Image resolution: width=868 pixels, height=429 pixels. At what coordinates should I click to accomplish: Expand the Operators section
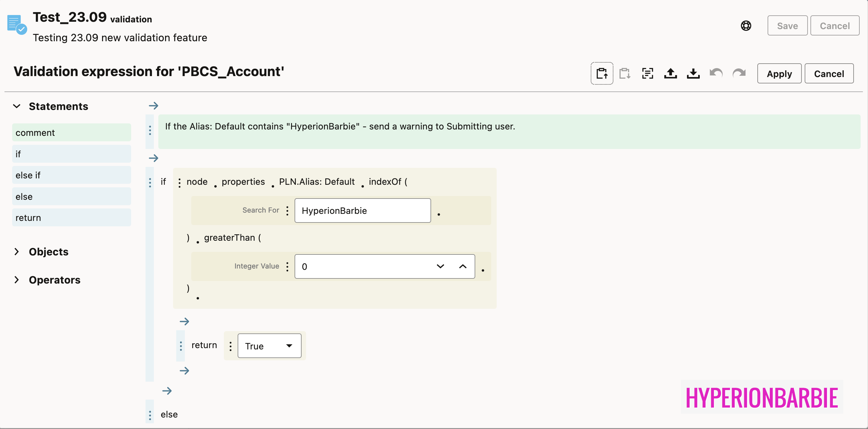click(x=17, y=280)
